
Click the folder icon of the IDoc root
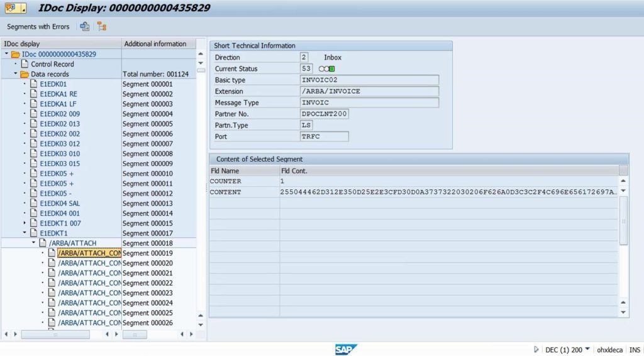16,54
